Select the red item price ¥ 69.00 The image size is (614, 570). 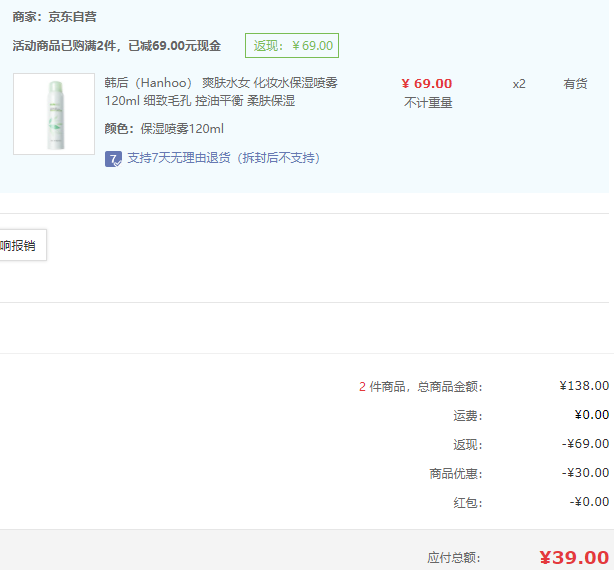tap(427, 83)
